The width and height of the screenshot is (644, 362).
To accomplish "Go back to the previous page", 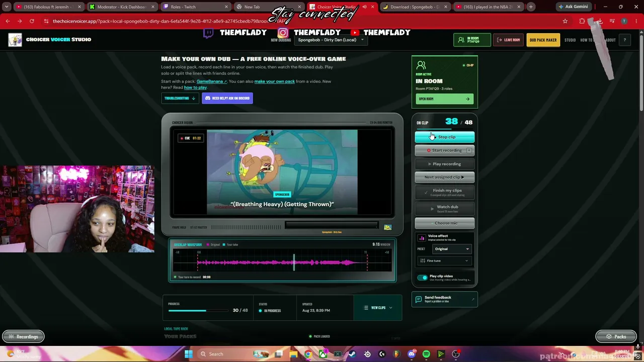I will pyautogui.click(x=8, y=21).
